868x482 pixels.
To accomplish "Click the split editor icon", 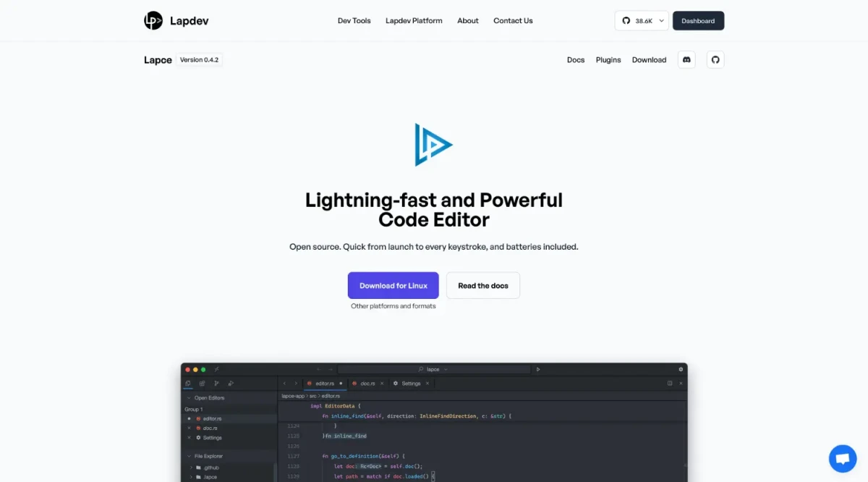I will pos(670,383).
